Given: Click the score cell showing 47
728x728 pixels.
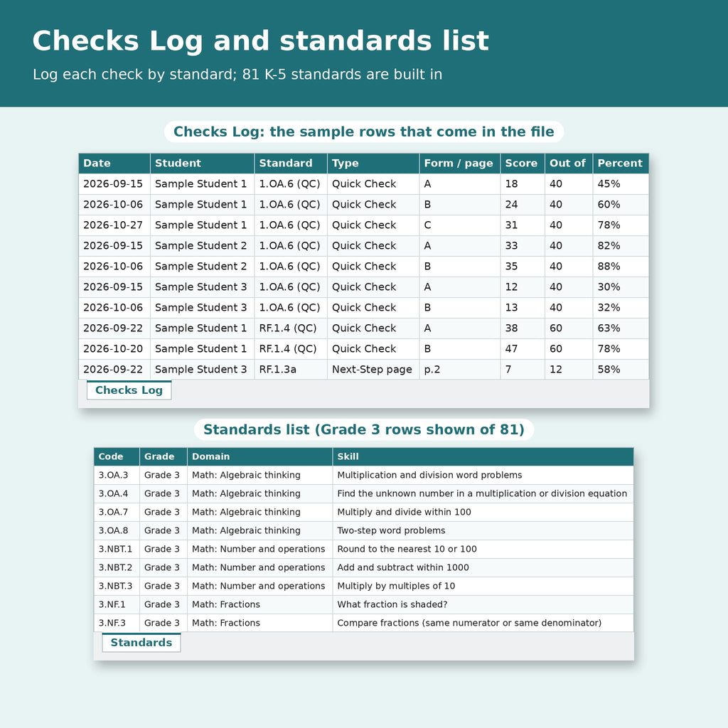Looking at the screenshot, I should click(523, 348).
